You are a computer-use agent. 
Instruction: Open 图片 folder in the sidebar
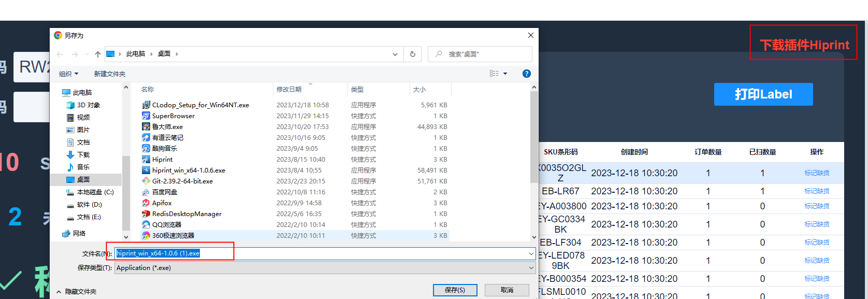point(78,130)
